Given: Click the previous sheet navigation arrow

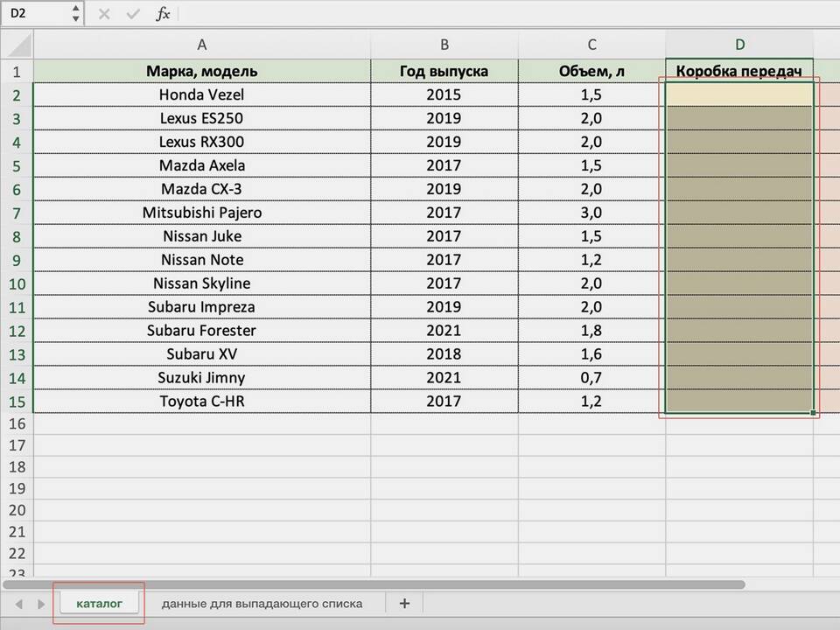Looking at the screenshot, I should pos(18,604).
